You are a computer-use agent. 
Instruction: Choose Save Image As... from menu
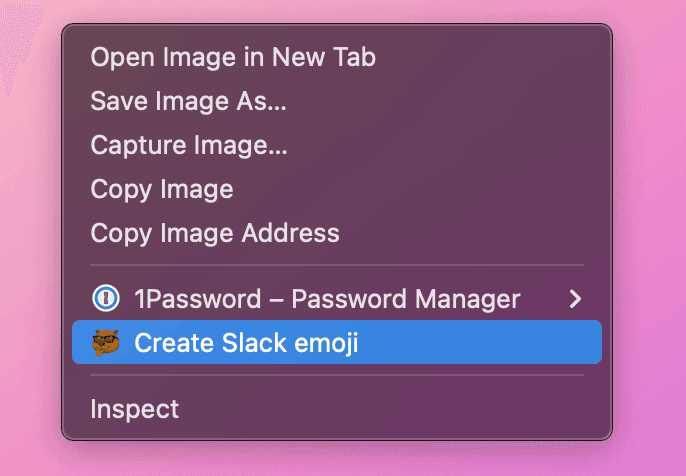click(188, 101)
